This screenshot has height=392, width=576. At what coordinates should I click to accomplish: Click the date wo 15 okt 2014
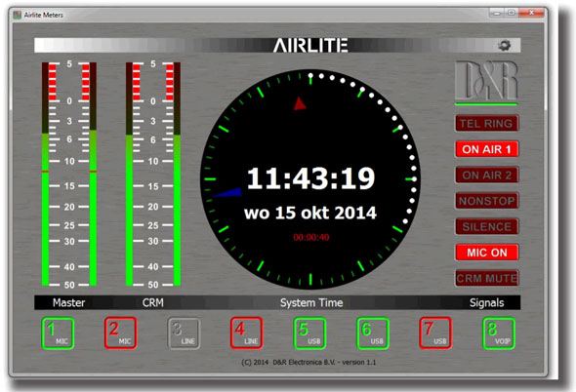pos(310,213)
